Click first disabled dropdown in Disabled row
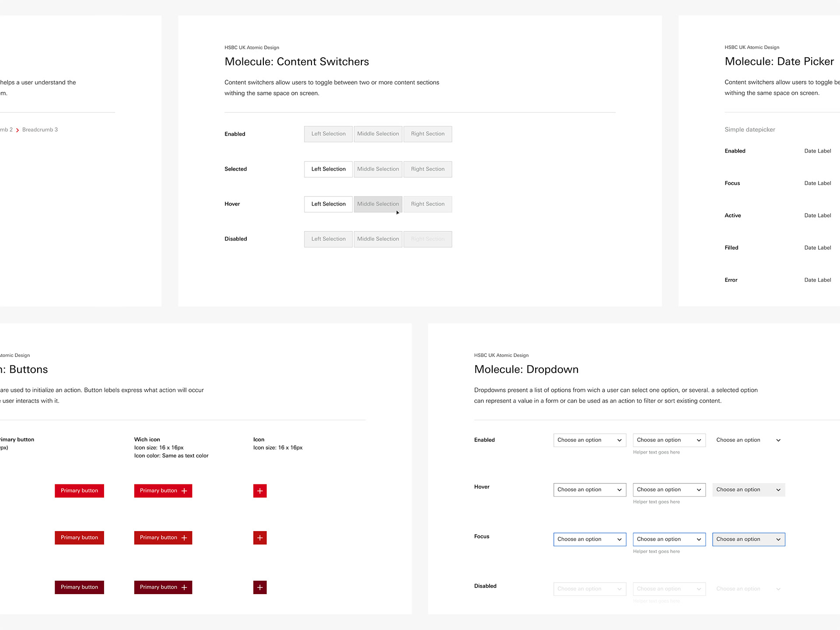 click(590, 589)
